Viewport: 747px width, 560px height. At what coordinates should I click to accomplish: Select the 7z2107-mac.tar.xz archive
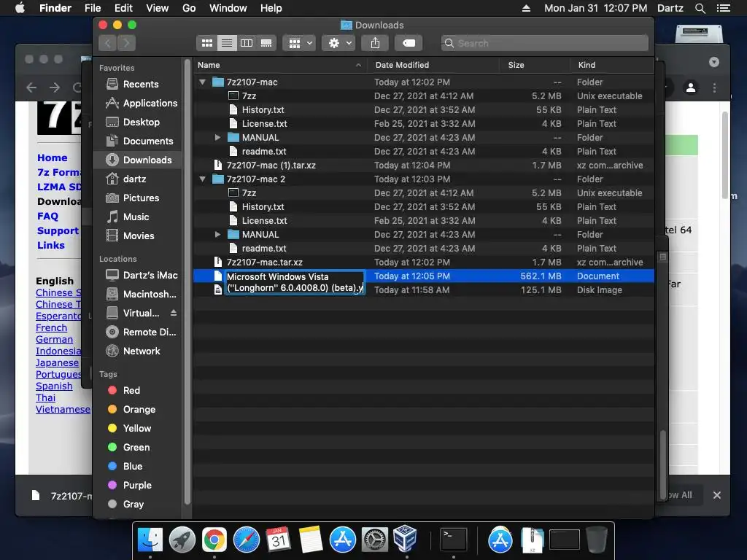tap(424, 262)
